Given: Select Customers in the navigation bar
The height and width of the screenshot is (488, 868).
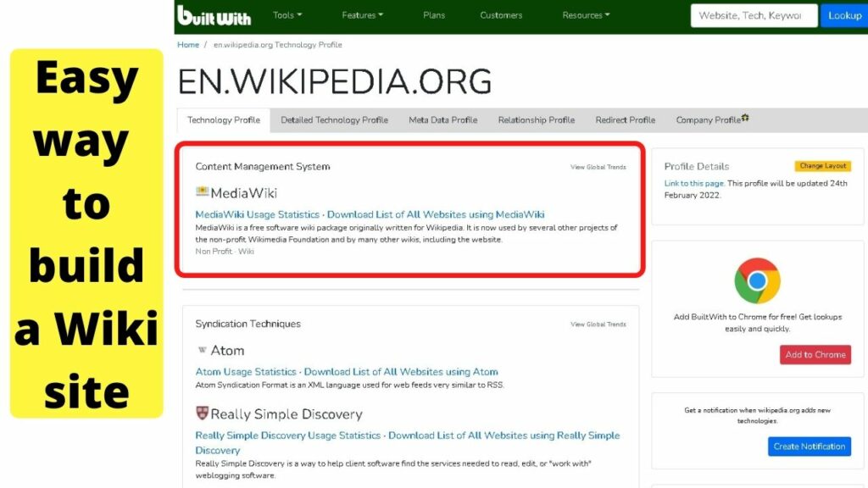Looking at the screenshot, I should 500,14.
